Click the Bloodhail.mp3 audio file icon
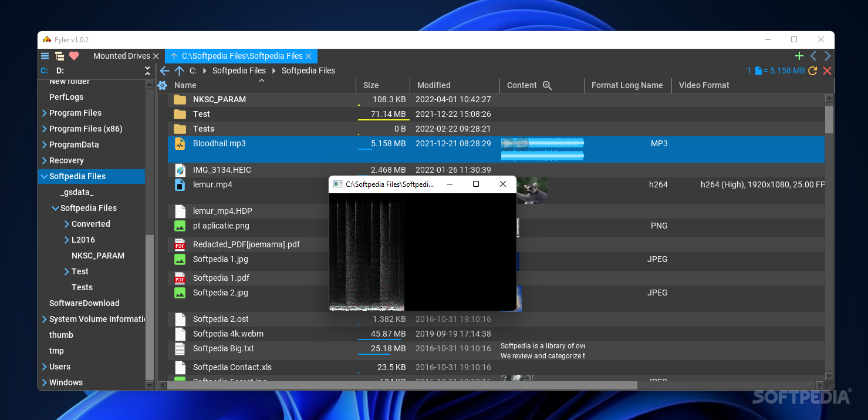Viewport: 868px width, 420px height. pyautogui.click(x=180, y=143)
